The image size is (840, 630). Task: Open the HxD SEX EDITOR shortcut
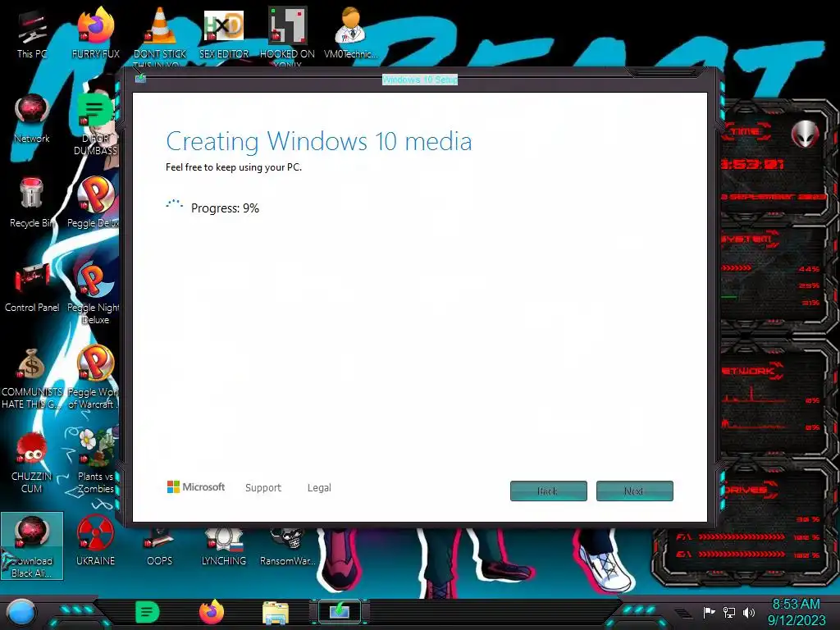click(x=224, y=33)
